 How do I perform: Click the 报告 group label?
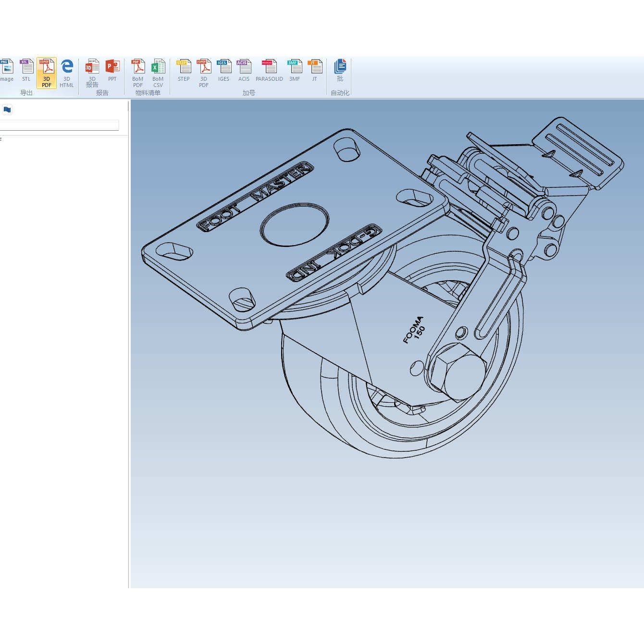point(102,93)
